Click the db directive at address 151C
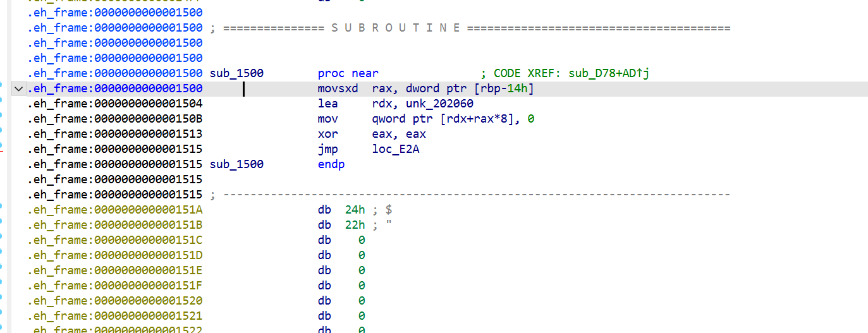The height and width of the screenshot is (333, 868). pyautogui.click(x=324, y=240)
